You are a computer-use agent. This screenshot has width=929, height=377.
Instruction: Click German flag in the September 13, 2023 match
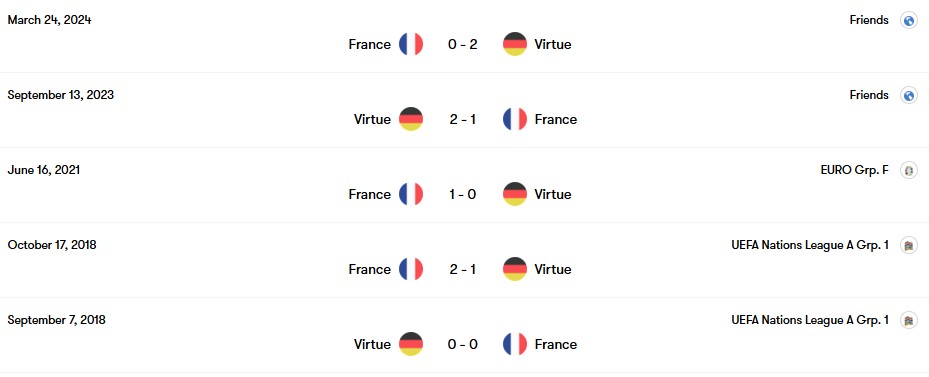(x=411, y=119)
